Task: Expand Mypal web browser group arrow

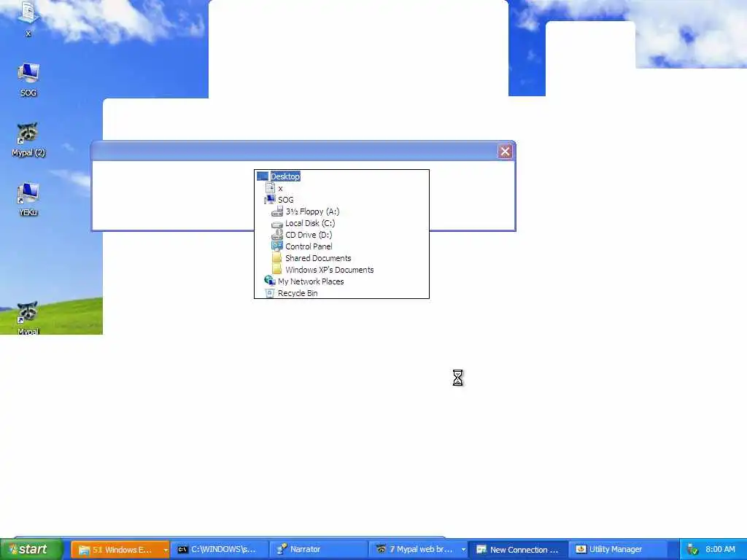Action: (463, 550)
